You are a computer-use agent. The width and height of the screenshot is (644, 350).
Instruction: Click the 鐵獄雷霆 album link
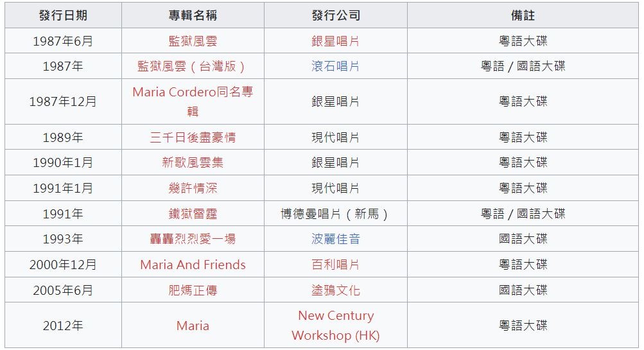coord(193,214)
